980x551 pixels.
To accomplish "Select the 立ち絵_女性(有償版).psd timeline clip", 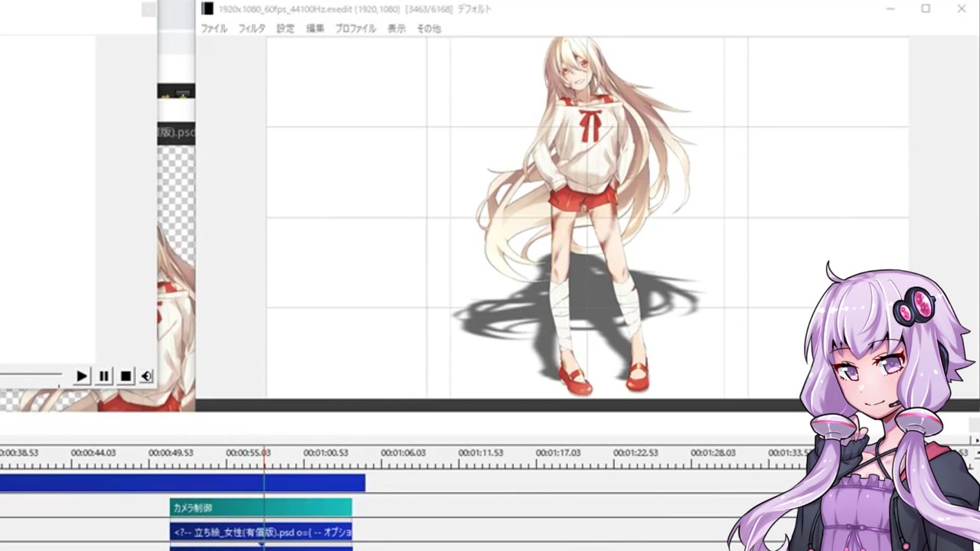I will 261,532.
